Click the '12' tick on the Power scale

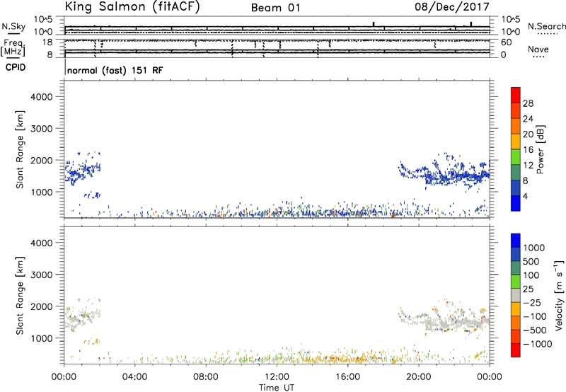point(528,165)
